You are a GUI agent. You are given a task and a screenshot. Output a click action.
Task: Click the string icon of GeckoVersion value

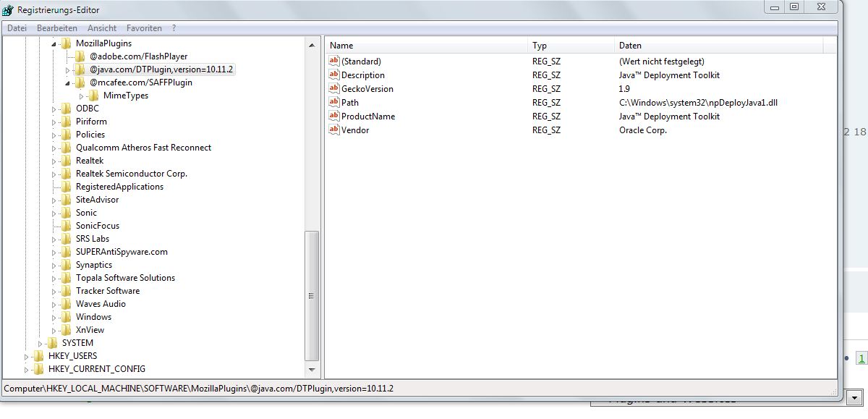[x=334, y=89]
